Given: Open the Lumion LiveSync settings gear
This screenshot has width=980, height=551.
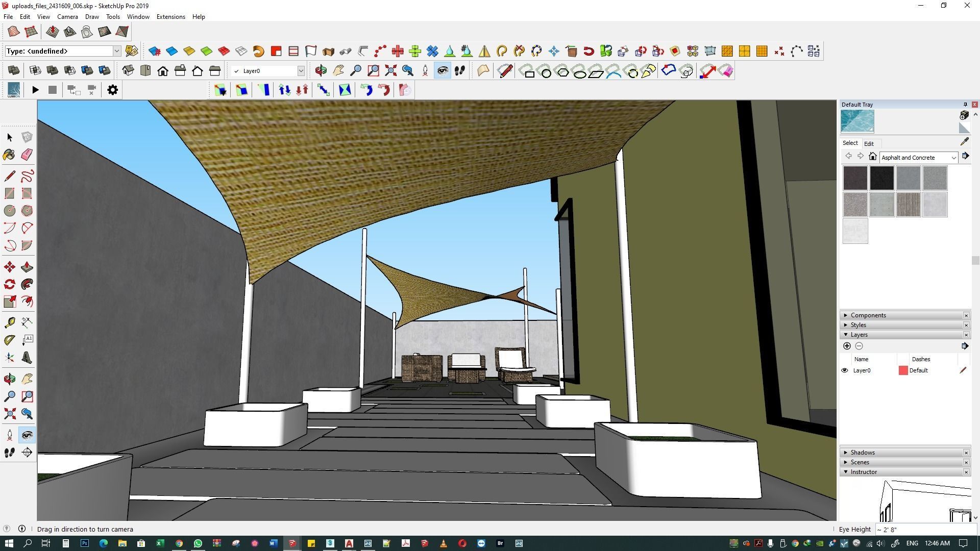Looking at the screenshot, I should (112, 90).
